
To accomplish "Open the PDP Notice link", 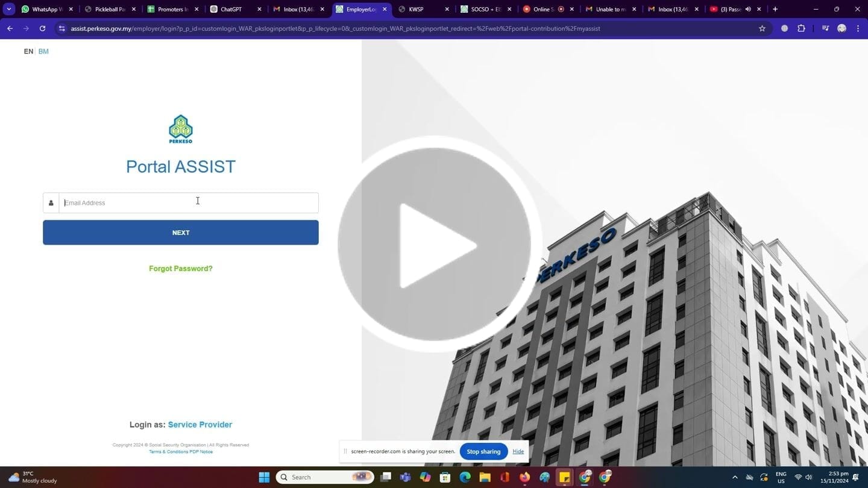I will [201, 452].
